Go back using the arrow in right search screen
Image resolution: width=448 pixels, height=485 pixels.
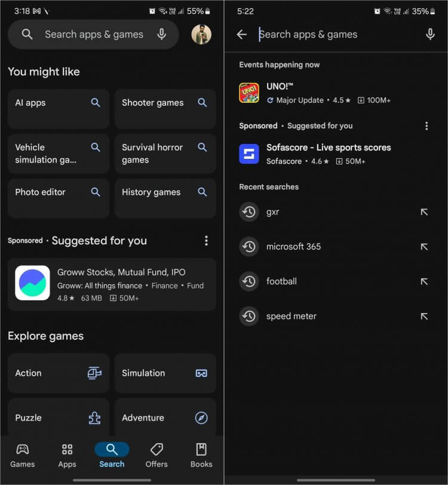[x=242, y=34]
